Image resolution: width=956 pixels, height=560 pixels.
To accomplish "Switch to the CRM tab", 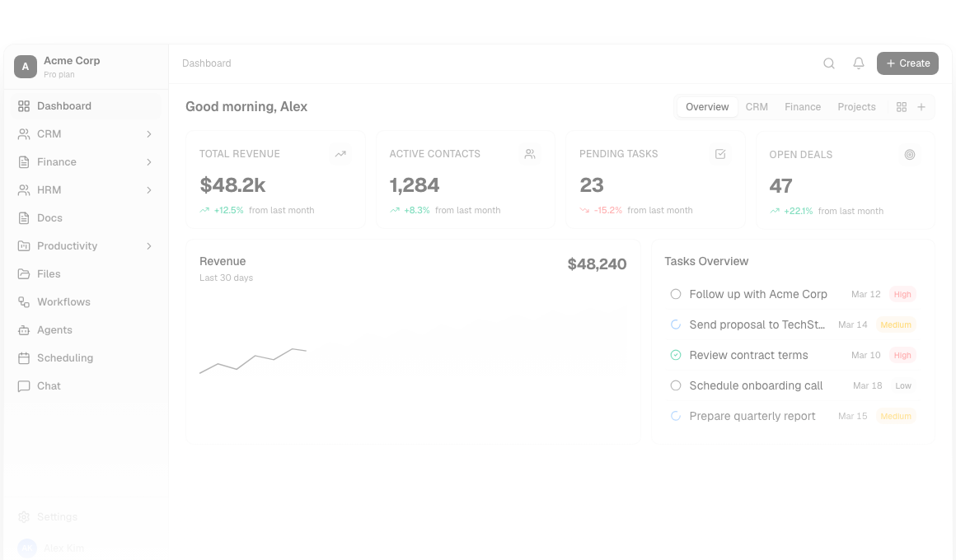I will coord(757,106).
